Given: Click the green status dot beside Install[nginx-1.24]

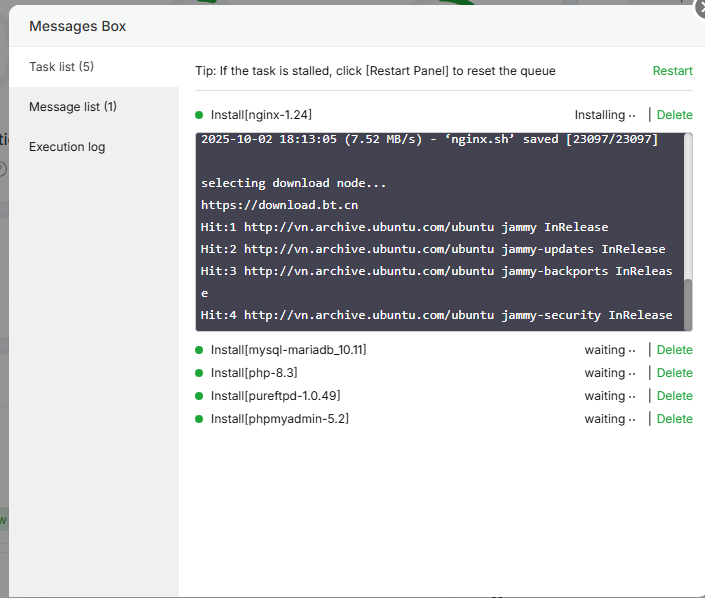Looking at the screenshot, I should click(199, 115).
